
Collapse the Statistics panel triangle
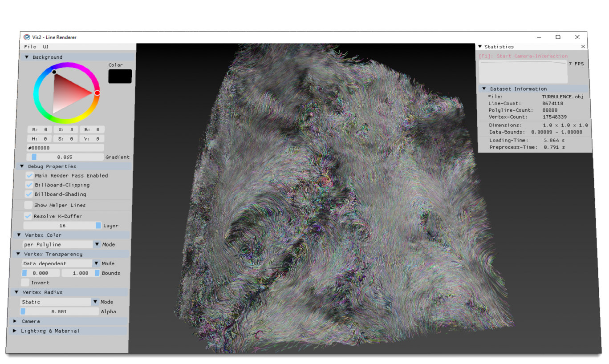click(480, 47)
